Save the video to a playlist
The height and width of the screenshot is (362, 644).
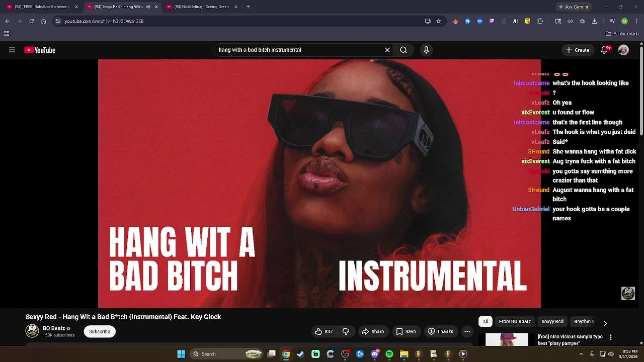pyautogui.click(x=406, y=331)
